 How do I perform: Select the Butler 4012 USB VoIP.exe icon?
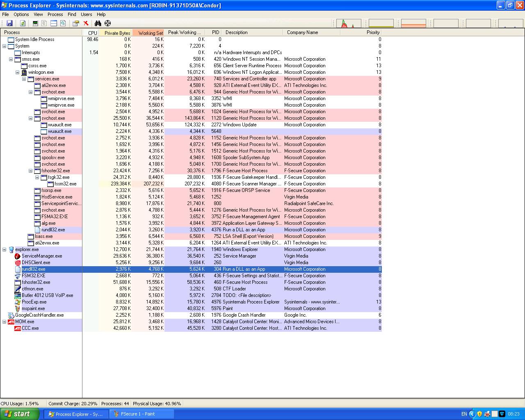[x=18, y=295]
